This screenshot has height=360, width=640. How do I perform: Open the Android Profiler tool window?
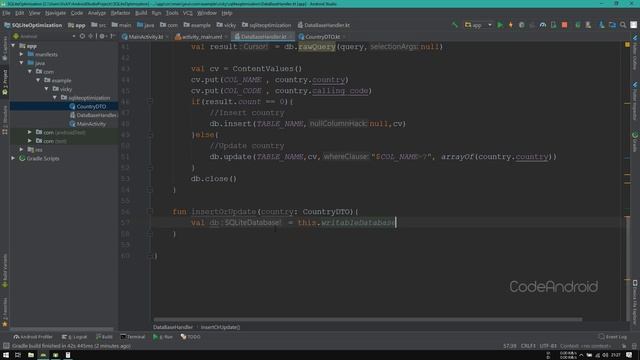tap(33, 337)
